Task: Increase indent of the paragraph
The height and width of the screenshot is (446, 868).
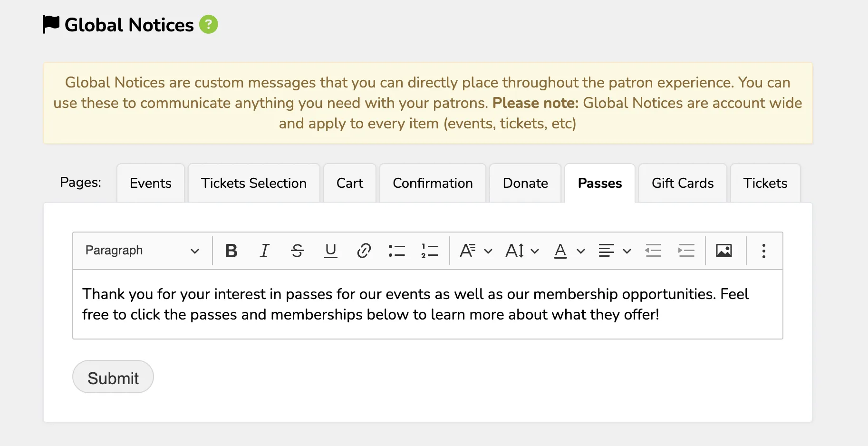Action: coord(686,251)
